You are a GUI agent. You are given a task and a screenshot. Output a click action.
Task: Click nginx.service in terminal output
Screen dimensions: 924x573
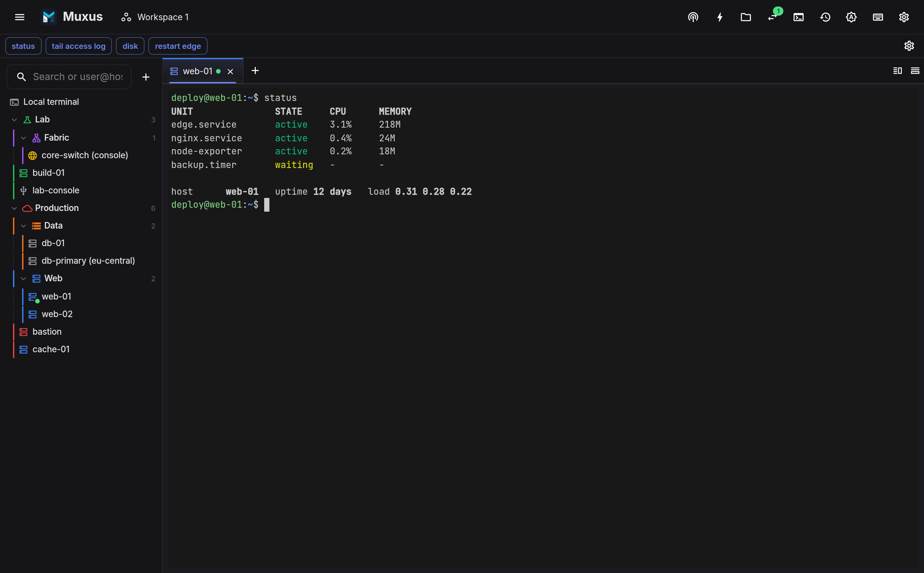[x=206, y=138]
